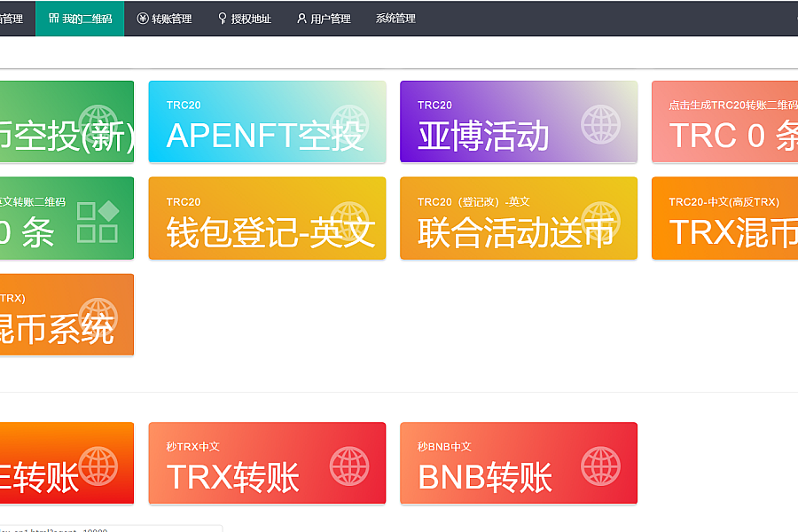Click the globe icon on the 亚博活动 card
Viewport: 798px width, 532px height.
click(600, 124)
